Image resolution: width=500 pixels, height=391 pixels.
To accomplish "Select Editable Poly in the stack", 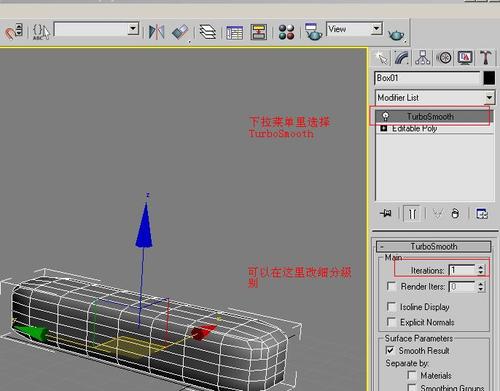I will pos(414,128).
